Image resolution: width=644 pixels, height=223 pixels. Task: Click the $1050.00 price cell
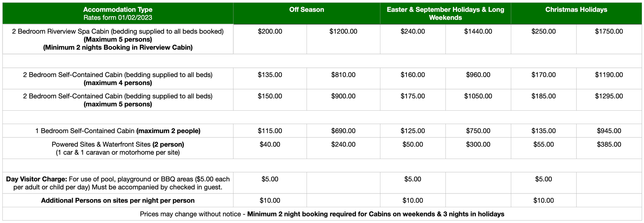[478, 96]
